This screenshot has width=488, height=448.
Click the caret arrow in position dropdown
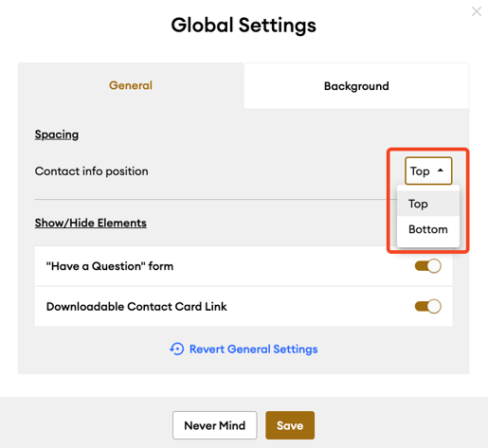point(441,170)
